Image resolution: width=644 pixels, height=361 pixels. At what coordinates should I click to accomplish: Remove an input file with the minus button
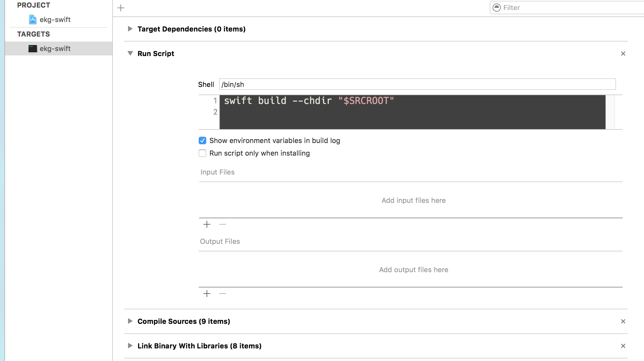(x=223, y=224)
